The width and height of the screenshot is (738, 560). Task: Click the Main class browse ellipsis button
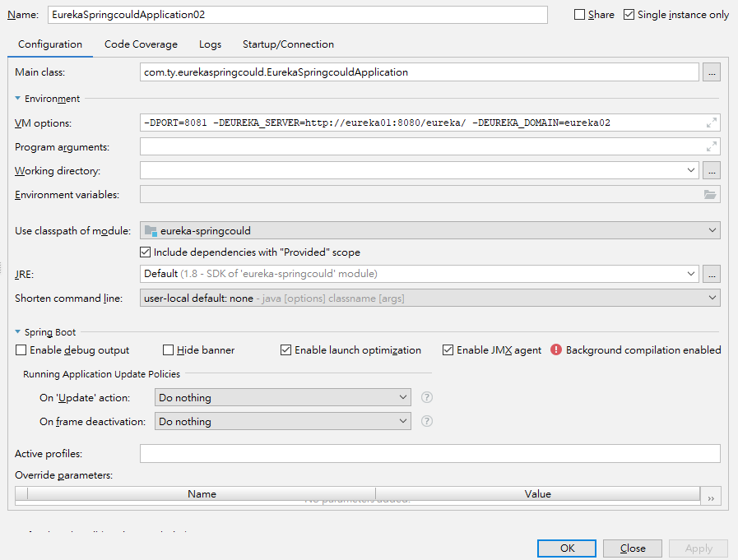(x=712, y=72)
